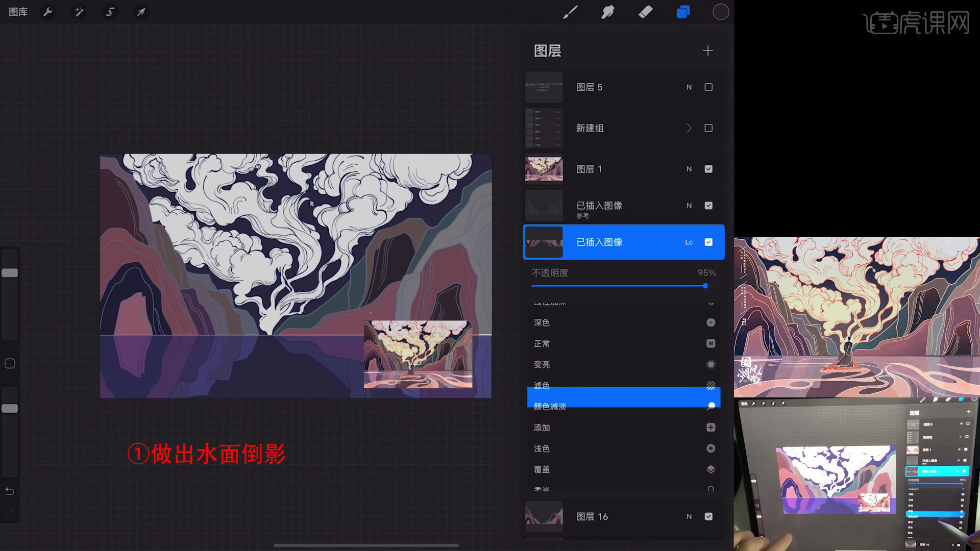Select the Brush tool

[x=570, y=12]
